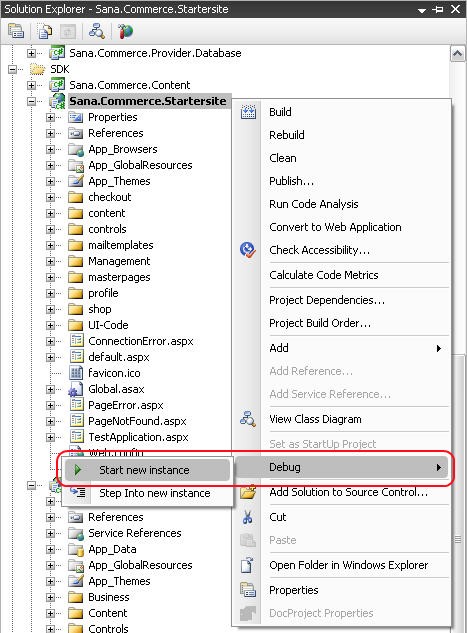Select TestApplication.aspx in the tree

tap(138, 437)
